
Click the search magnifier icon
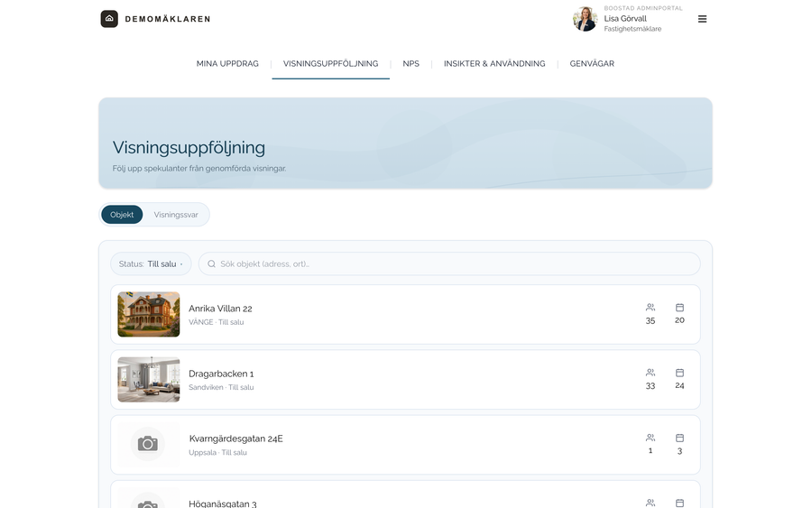[211, 264]
